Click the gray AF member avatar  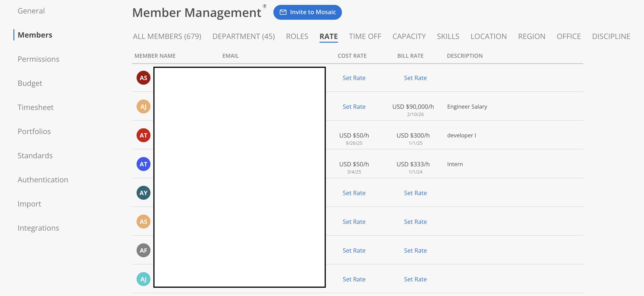pos(143,251)
